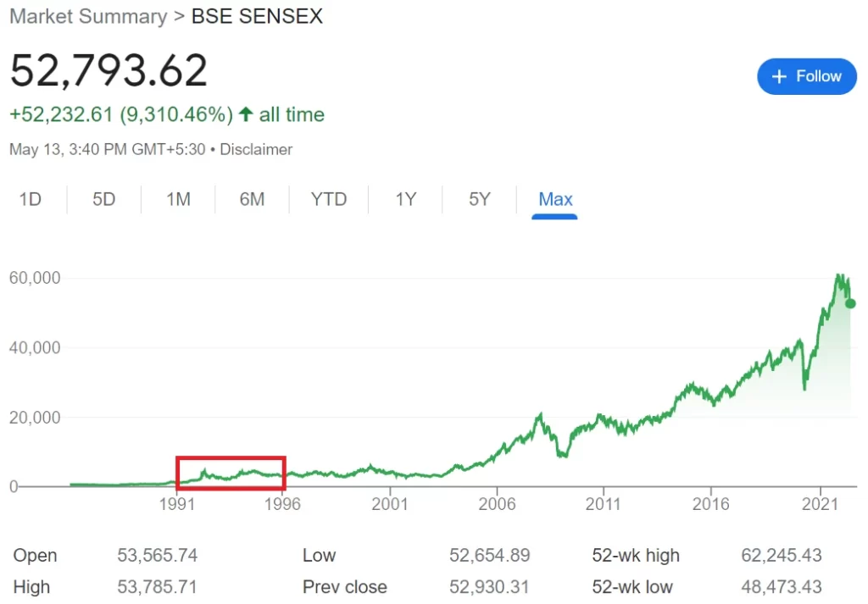Click the plus icon in the Follow button

tap(779, 76)
